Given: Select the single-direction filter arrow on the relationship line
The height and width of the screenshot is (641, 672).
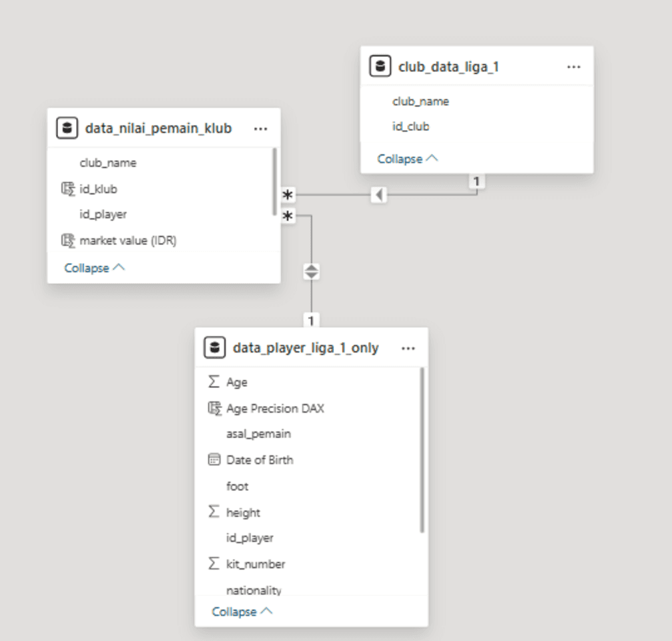Looking at the screenshot, I should [379, 195].
